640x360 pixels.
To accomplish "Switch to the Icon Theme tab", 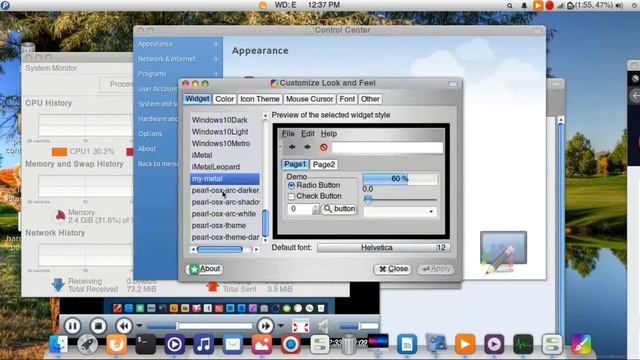I will tap(260, 99).
